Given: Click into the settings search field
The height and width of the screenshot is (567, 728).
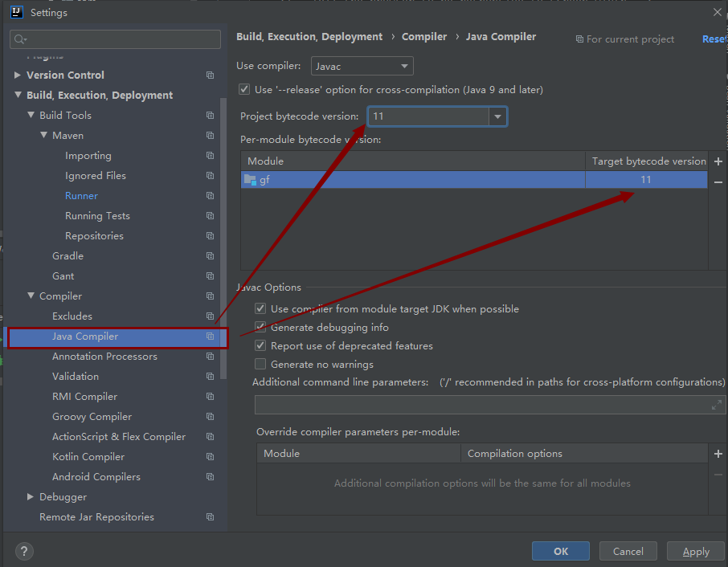Looking at the screenshot, I should (115, 39).
